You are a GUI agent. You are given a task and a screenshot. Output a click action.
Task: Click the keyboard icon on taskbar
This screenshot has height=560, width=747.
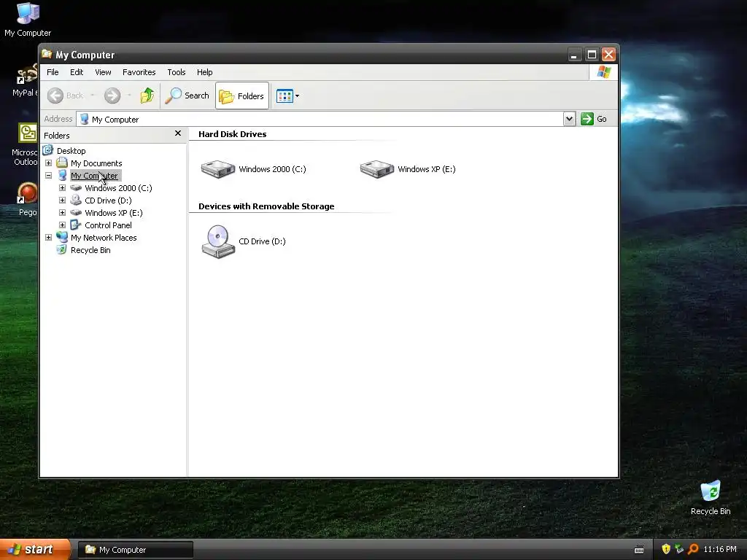(x=639, y=550)
